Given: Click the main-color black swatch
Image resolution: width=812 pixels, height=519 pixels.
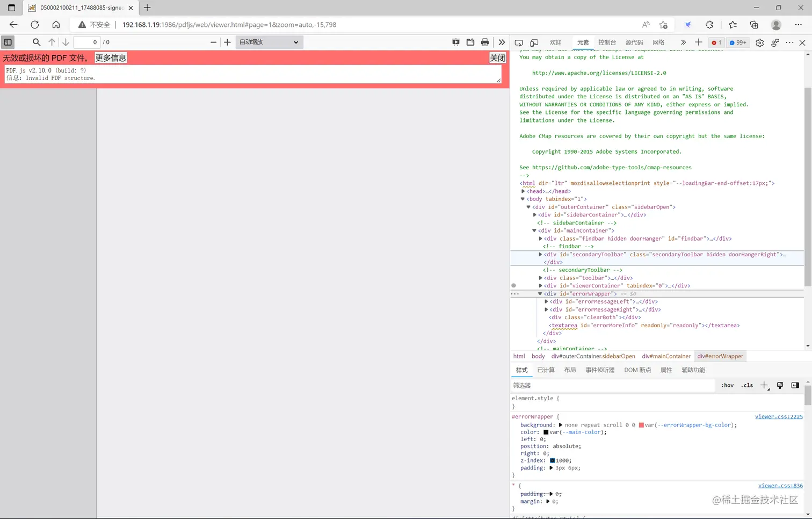Looking at the screenshot, I should [x=546, y=432].
